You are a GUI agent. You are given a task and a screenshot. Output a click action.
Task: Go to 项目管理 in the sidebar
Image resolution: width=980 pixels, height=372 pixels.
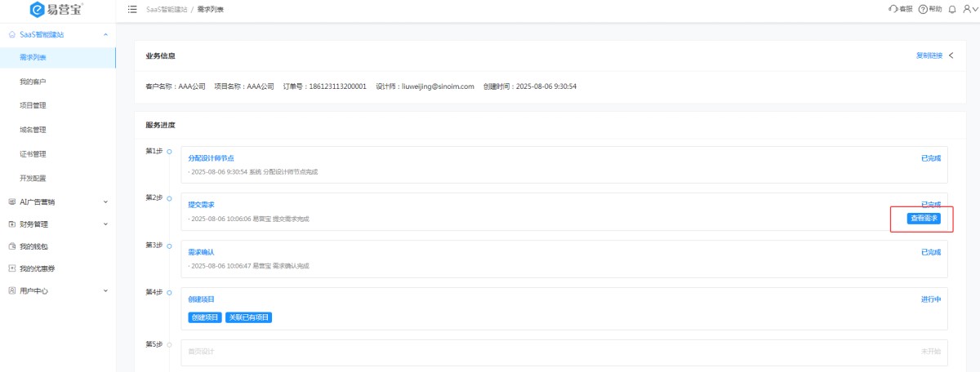[33, 105]
